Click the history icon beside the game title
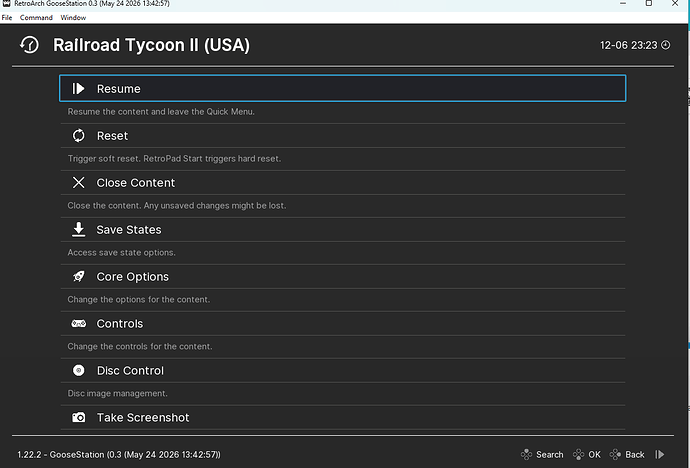Image resolution: width=690 pixels, height=468 pixels. tap(29, 45)
